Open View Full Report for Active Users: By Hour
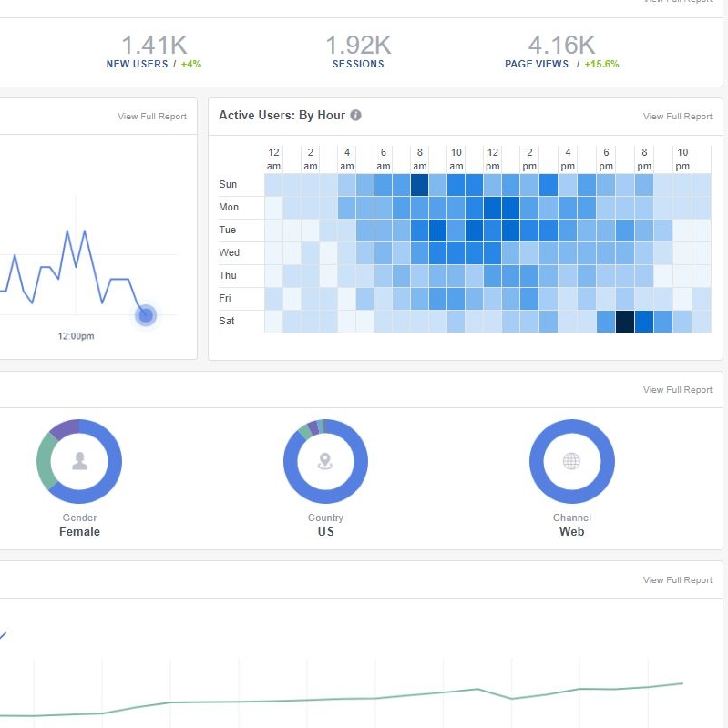728x728 pixels. pyautogui.click(x=677, y=117)
